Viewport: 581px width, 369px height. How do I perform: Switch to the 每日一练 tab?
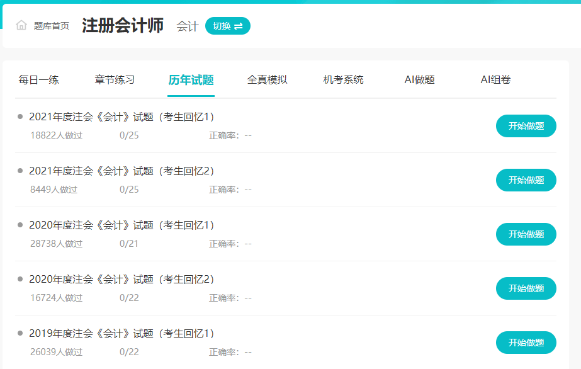click(39, 80)
